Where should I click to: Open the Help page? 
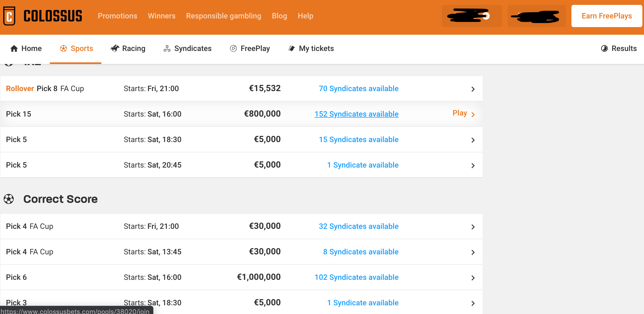point(305,16)
